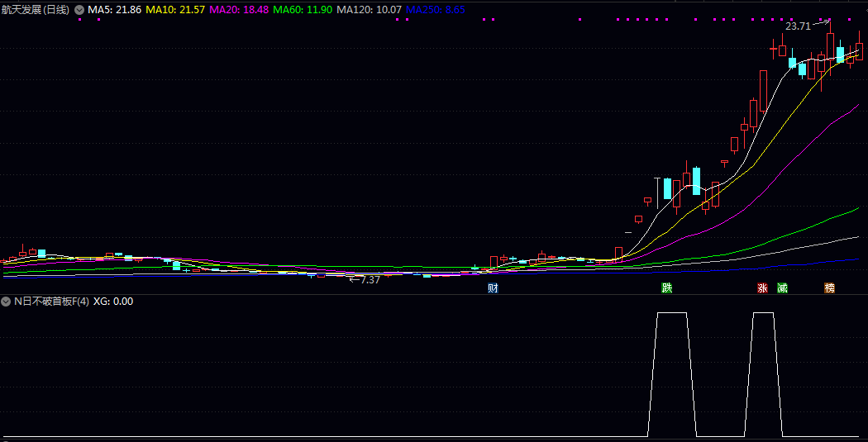Expand the 航天发展 main chart indicator dropdown
Screen dimensions: 868x442
point(79,10)
